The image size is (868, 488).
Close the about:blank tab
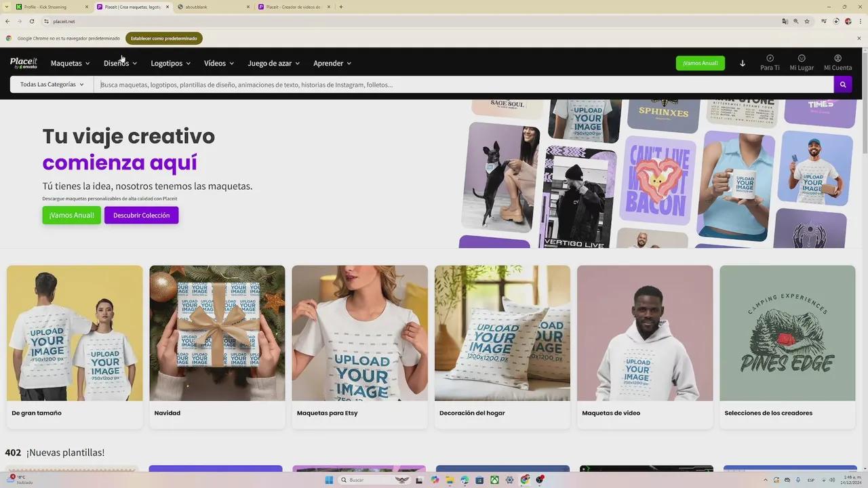coord(248,7)
